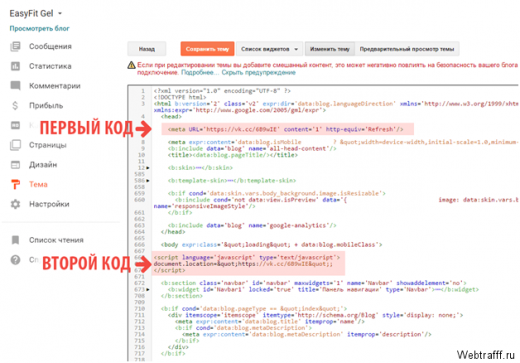Click the DOCTYPE html line
The image size is (520, 363).
[x=180, y=97]
